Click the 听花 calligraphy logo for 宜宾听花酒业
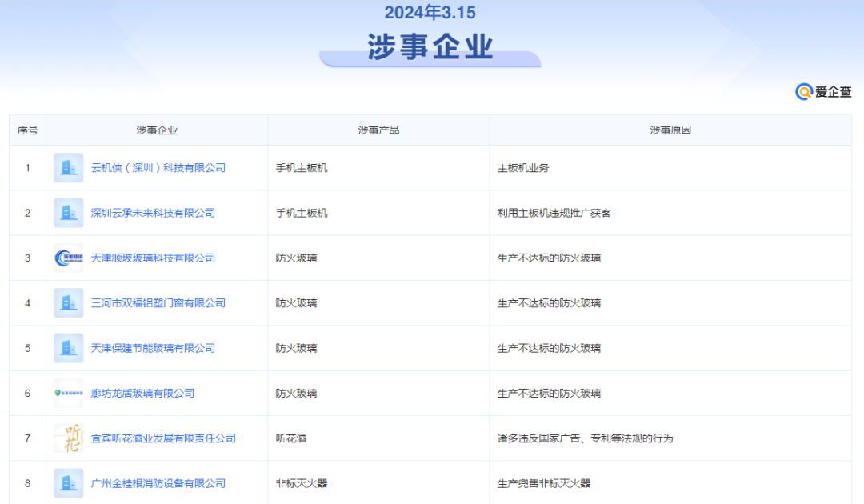This screenshot has height=504, width=864. pos(68,438)
